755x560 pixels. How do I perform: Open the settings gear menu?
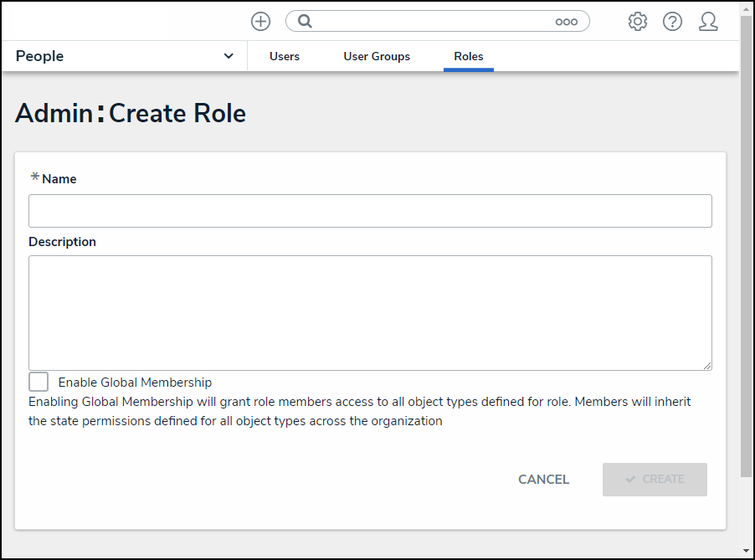pos(638,22)
